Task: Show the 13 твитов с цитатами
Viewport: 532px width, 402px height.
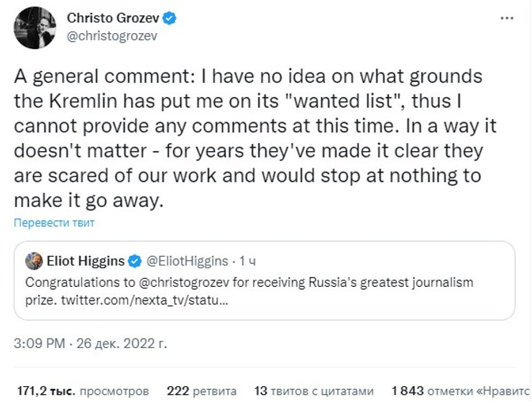Action: (x=315, y=391)
